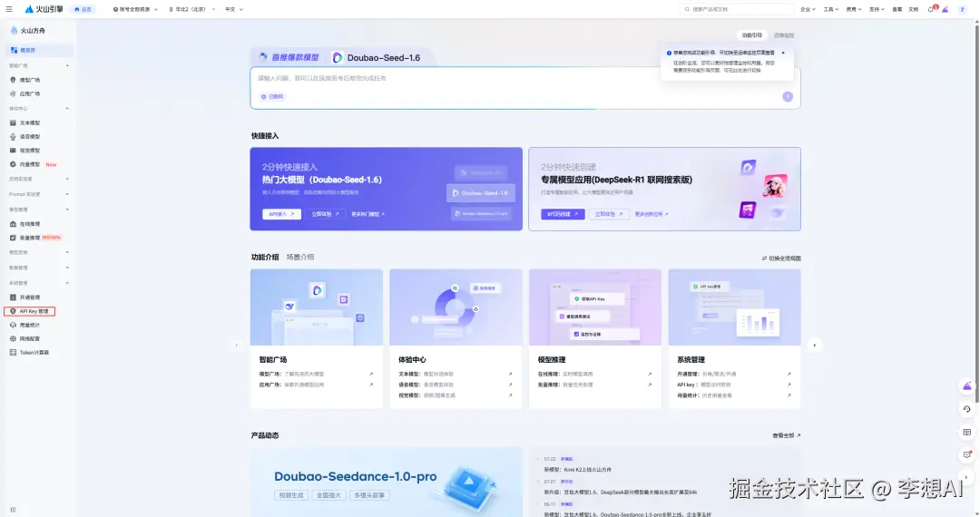Click the 搜索产品或文档 search field
The width and height of the screenshot is (980, 517).
[x=738, y=9]
